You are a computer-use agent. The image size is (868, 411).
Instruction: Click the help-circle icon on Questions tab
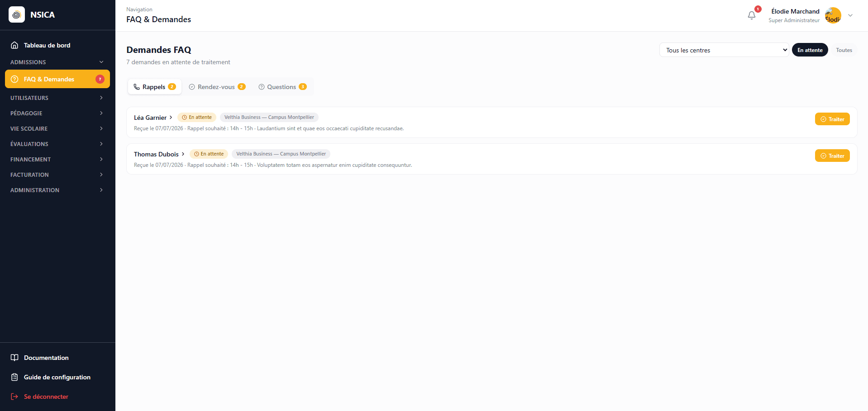pyautogui.click(x=261, y=87)
